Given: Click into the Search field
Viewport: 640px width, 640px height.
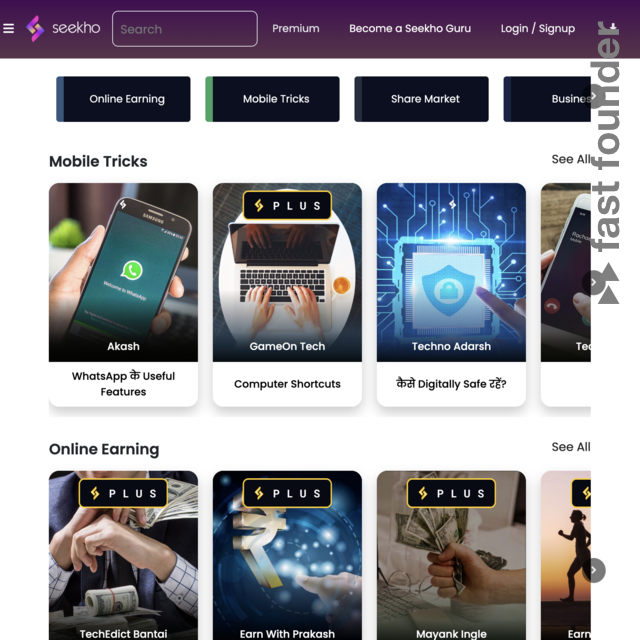Looking at the screenshot, I should pyautogui.click(x=185, y=29).
